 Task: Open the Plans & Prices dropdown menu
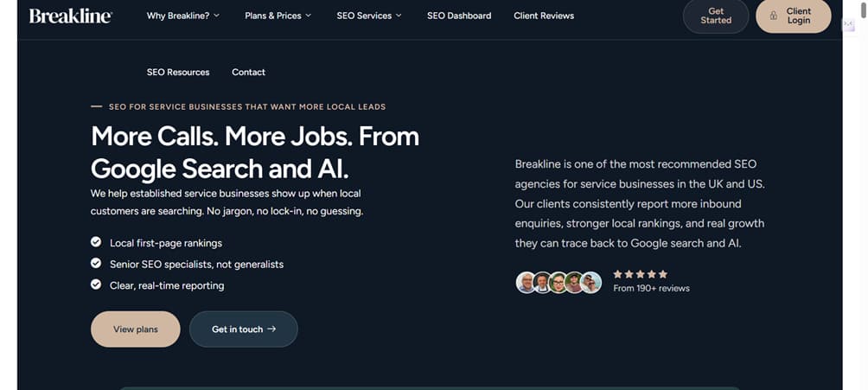point(278,16)
